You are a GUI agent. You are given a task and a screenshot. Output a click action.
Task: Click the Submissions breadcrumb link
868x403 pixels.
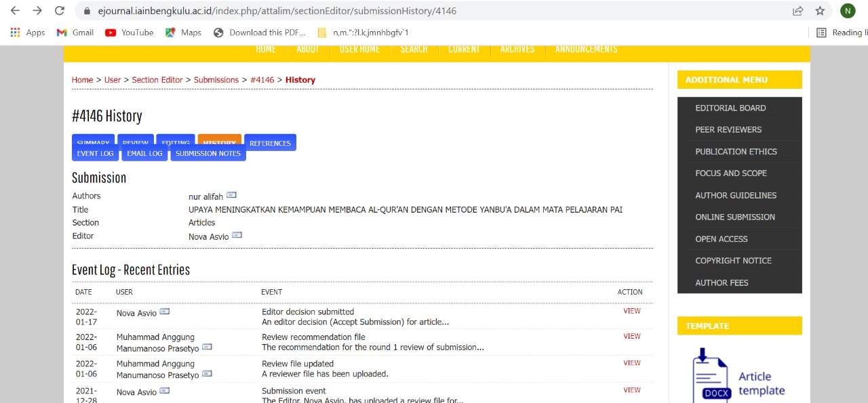point(216,80)
